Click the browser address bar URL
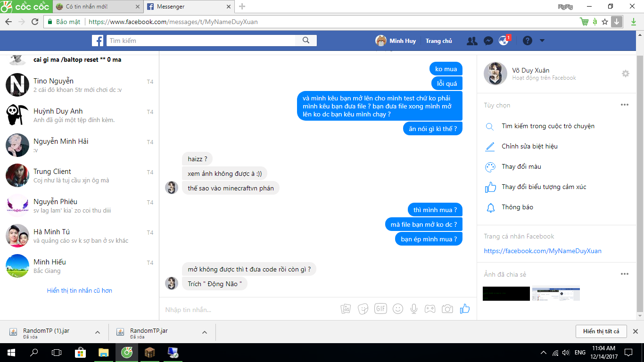Screen dimensions: 644x362 point(173,22)
